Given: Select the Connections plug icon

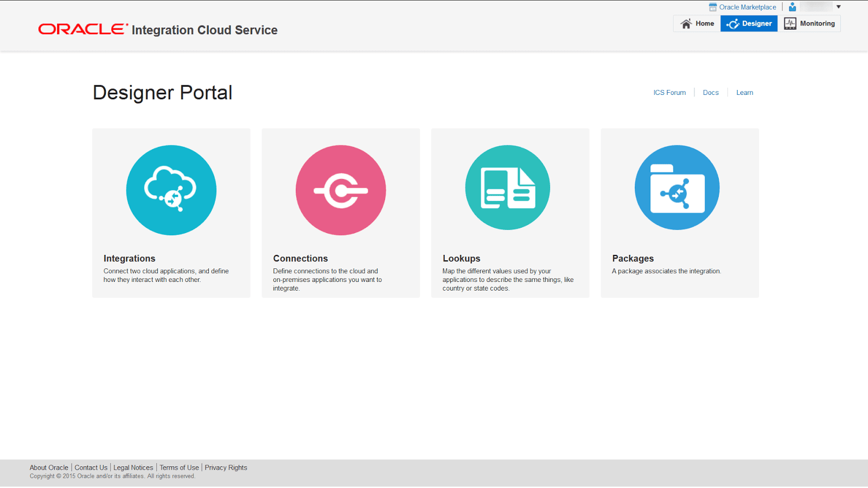Looking at the screenshot, I should [341, 190].
